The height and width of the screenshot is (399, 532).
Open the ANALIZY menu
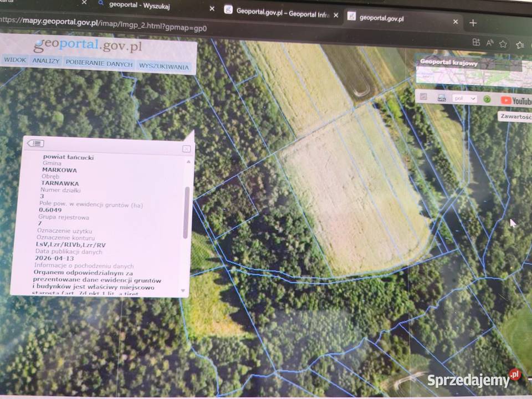coord(46,61)
